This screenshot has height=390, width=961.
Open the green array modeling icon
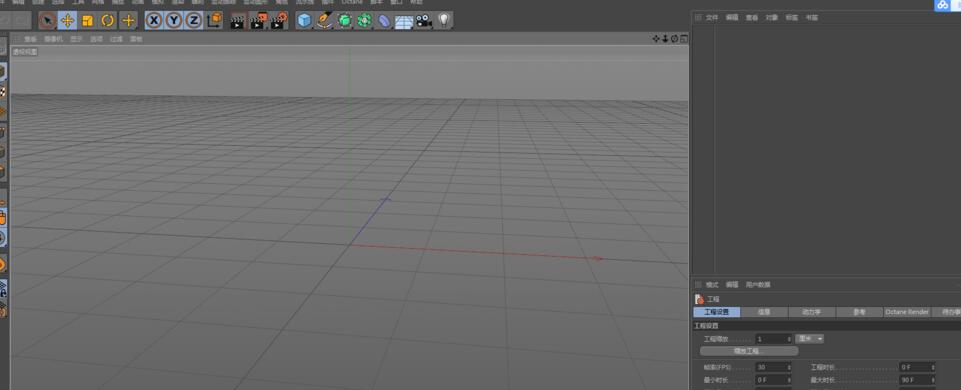coord(365,20)
